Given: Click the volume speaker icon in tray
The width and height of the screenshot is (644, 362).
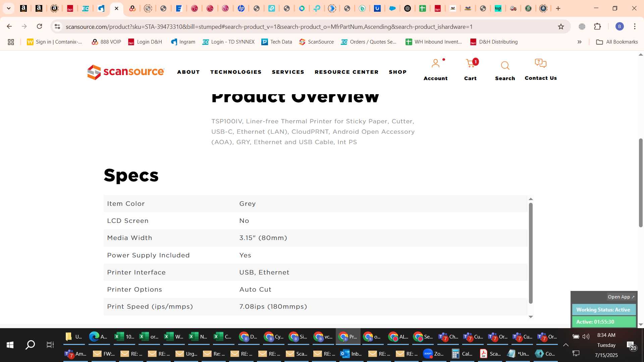Looking at the screenshot, I should pos(586,337).
